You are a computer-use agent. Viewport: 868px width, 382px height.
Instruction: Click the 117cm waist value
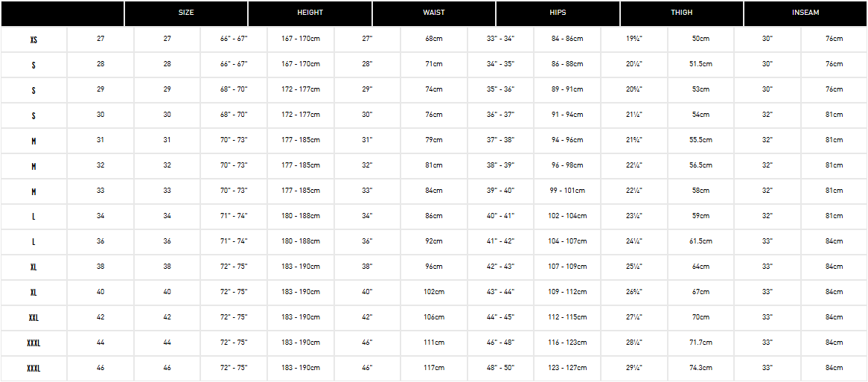pos(434,368)
